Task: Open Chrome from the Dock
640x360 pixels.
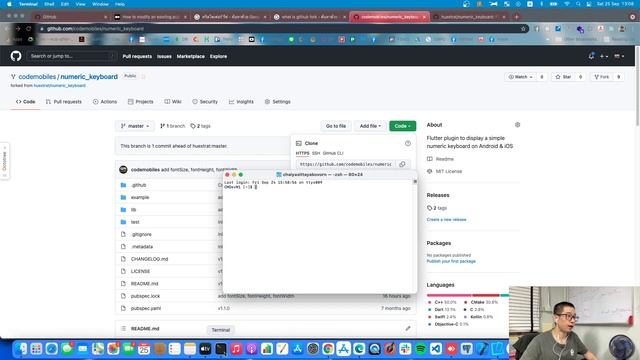Action: click(328, 349)
